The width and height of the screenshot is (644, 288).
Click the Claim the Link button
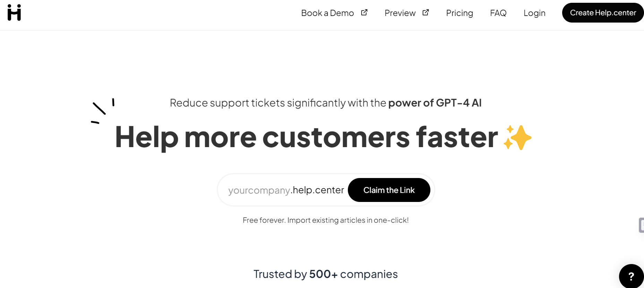(x=389, y=190)
